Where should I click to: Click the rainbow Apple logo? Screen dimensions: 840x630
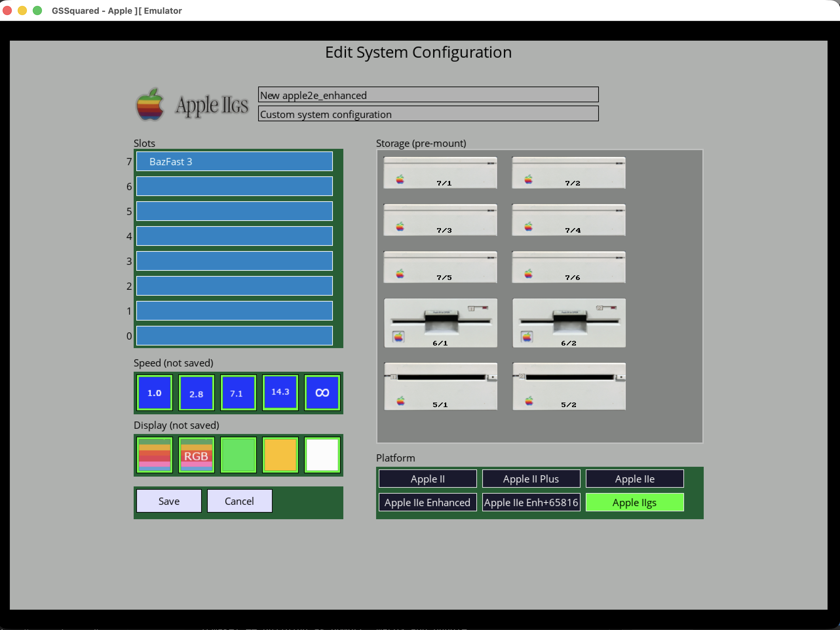pos(150,104)
